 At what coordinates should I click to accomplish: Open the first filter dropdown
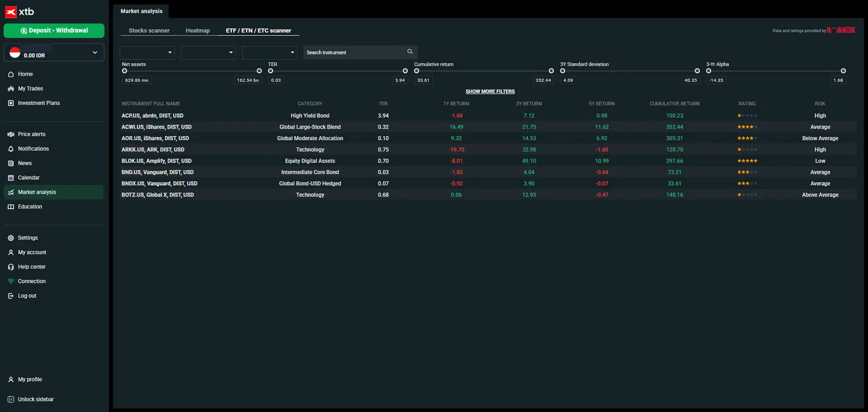pyautogui.click(x=147, y=53)
